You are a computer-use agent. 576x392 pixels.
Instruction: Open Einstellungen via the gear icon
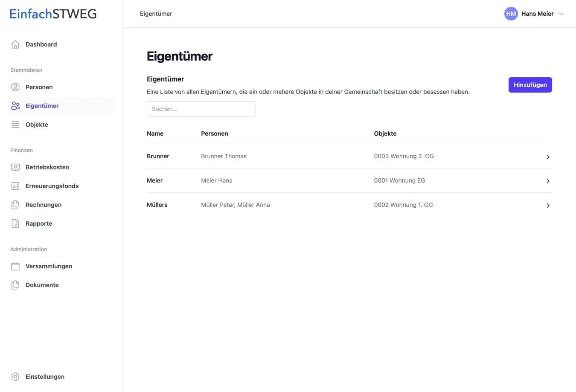(15, 377)
